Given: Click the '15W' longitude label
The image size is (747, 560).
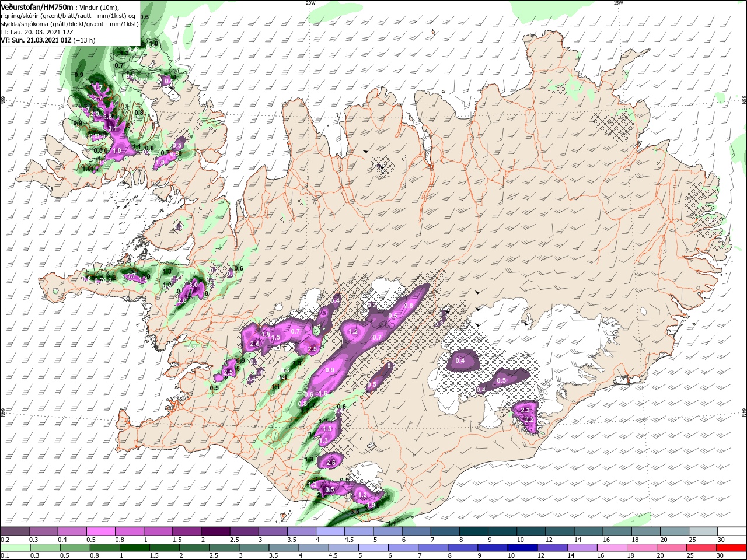Looking at the screenshot, I should pyautogui.click(x=618, y=2).
